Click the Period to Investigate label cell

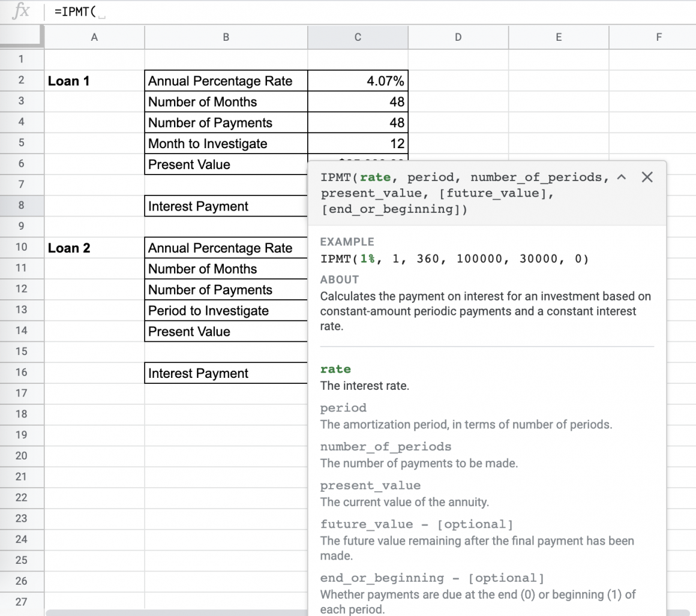click(x=226, y=310)
